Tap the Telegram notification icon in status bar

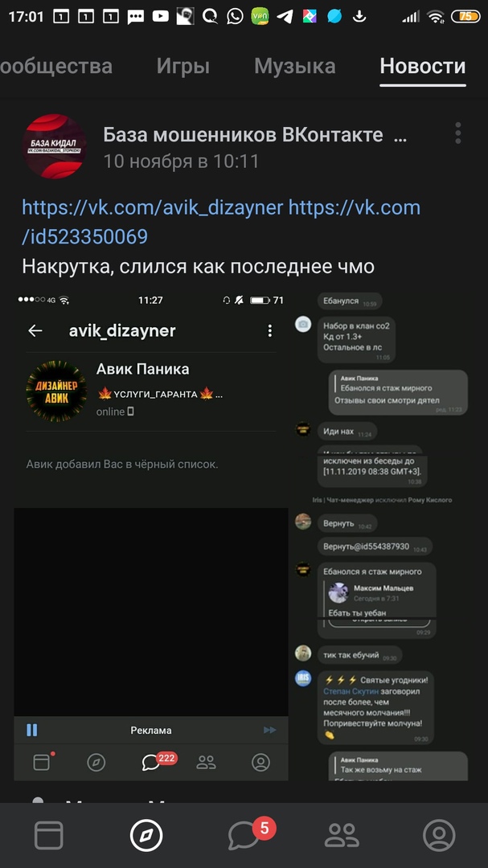(x=285, y=17)
